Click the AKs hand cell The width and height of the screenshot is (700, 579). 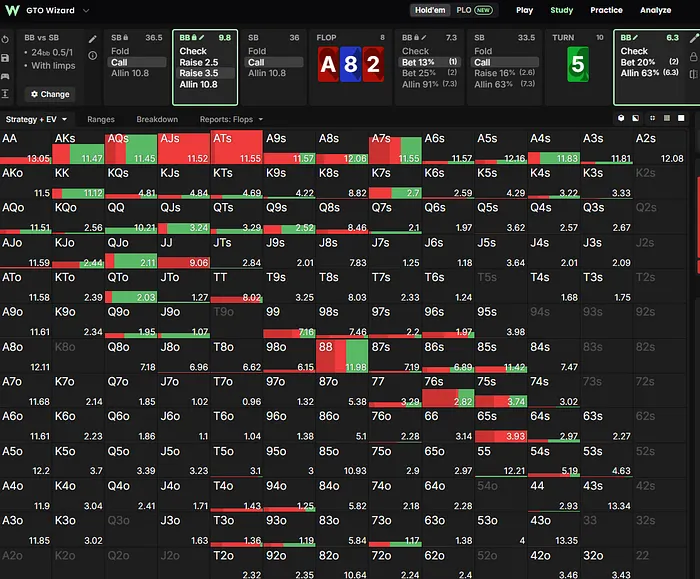pos(79,147)
